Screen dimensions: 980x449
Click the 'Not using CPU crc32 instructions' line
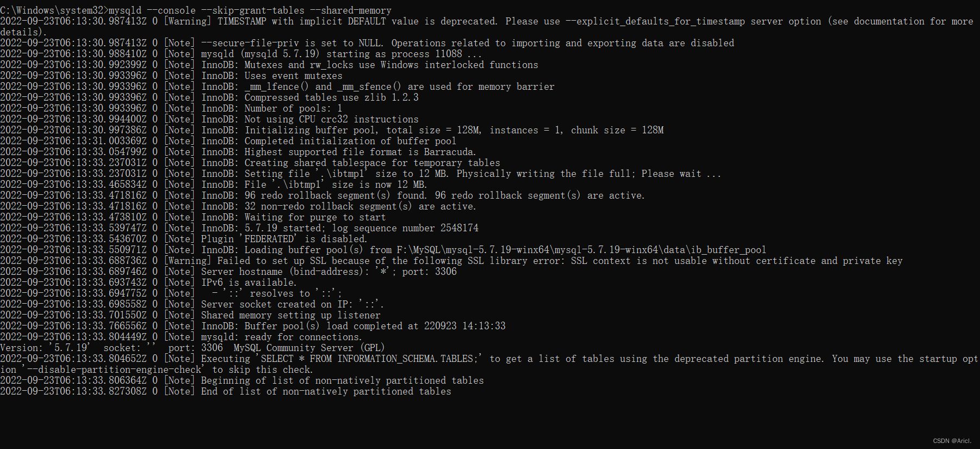coord(209,119)
